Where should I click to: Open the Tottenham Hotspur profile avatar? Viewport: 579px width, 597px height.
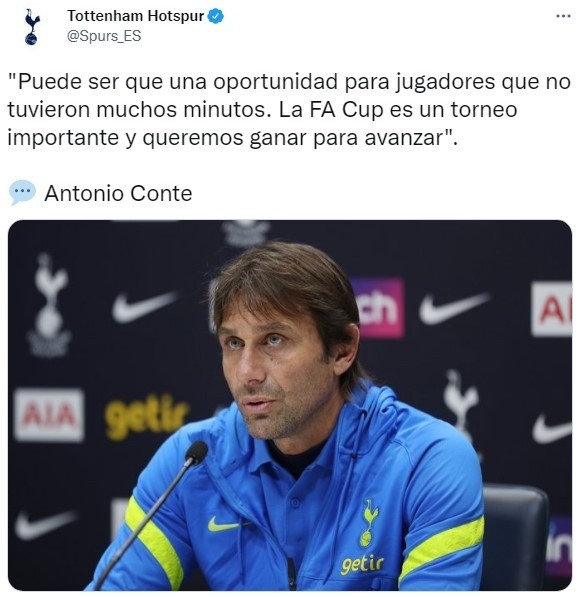click(x=32, y=27)
